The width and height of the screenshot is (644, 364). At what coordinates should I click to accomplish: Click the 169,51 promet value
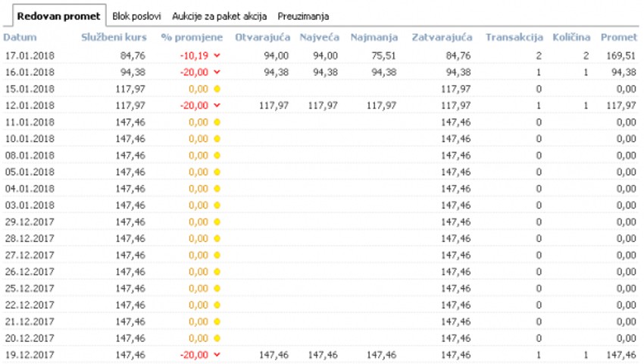pyautogui.click(x=621, y=55)
